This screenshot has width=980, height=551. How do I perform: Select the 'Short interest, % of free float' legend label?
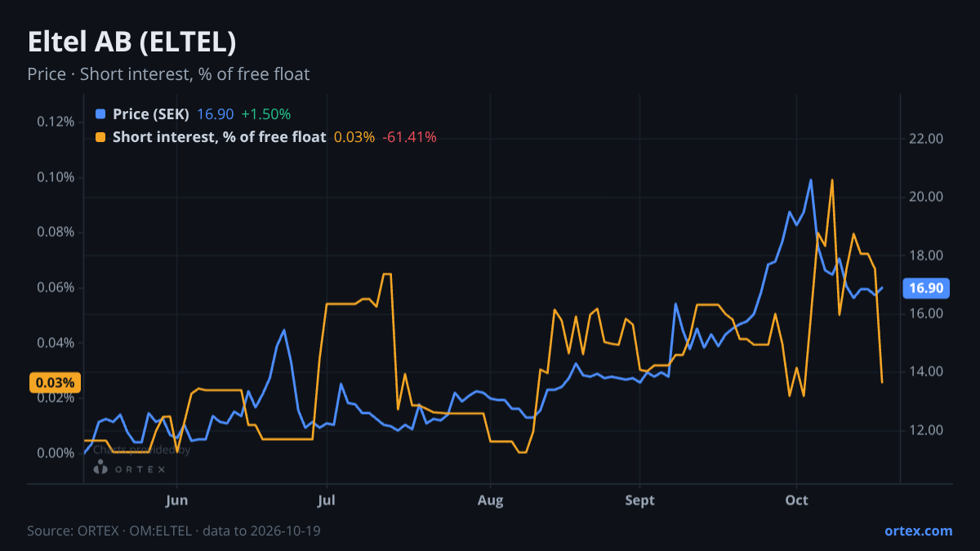(x=220, y=137)
